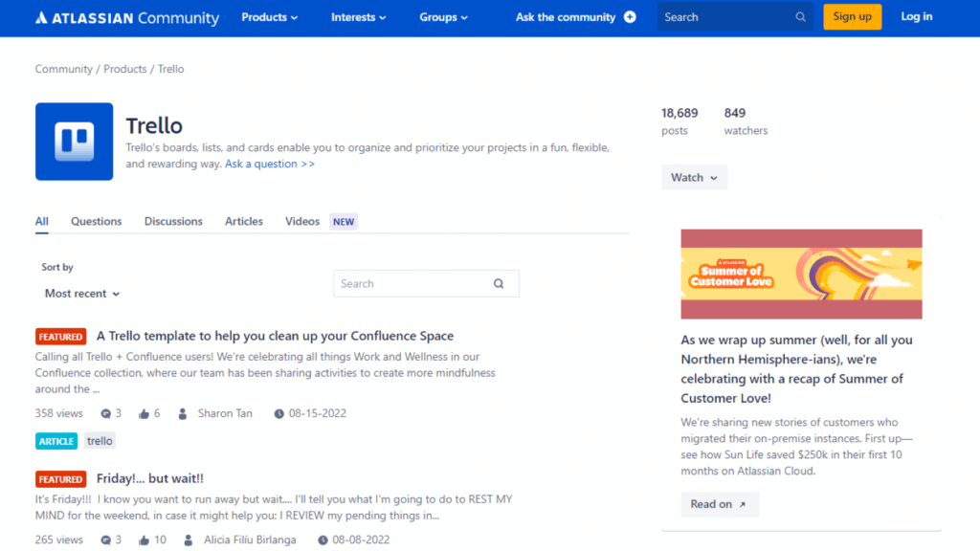Click the Read on button

(x=719, y=504)
